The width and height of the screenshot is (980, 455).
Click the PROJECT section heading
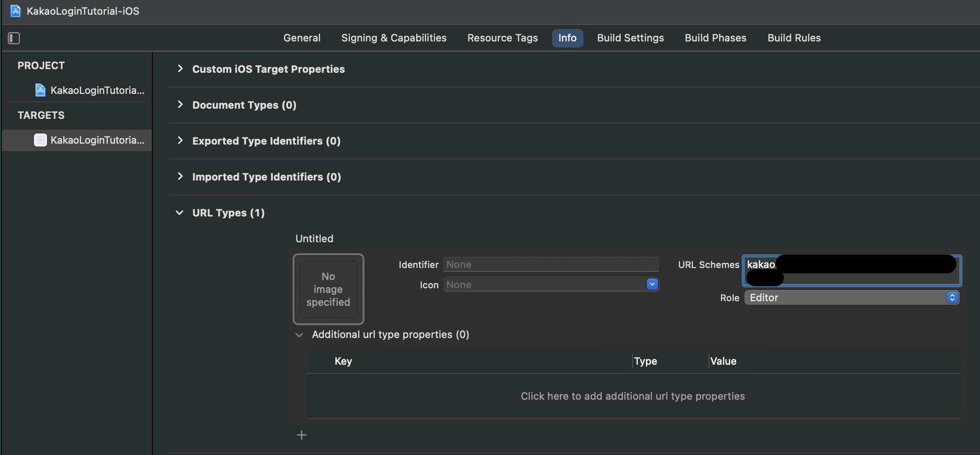click(x=41, y=65)
